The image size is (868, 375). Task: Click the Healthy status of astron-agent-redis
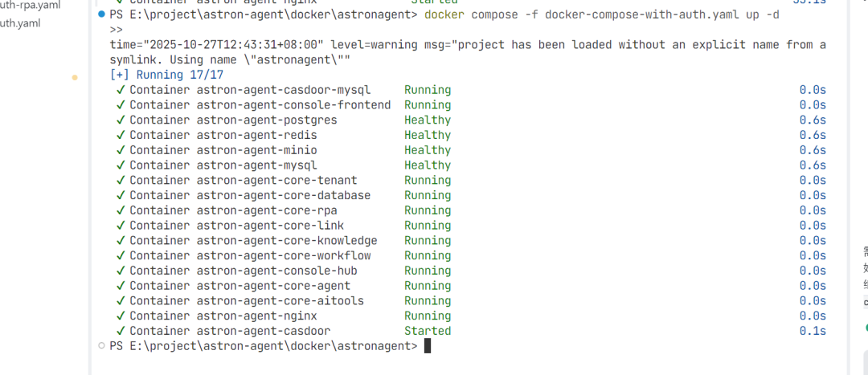pyautogui.click(x=428, y=135)
